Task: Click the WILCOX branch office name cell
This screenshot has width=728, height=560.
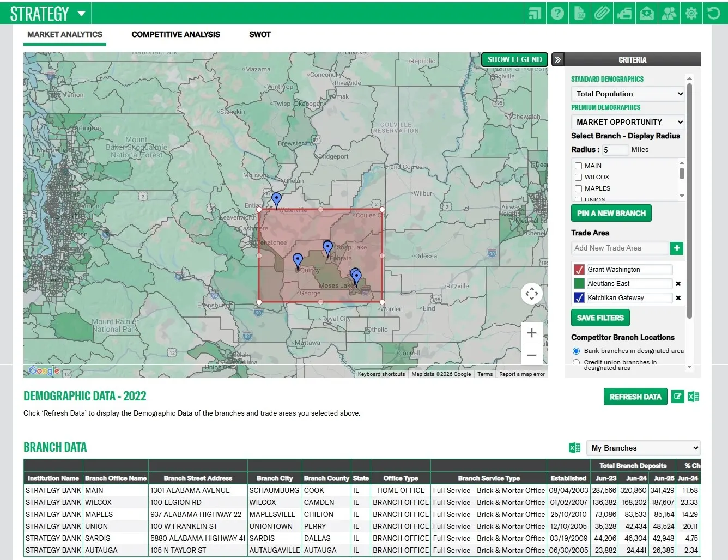Action: pos(116,502)
